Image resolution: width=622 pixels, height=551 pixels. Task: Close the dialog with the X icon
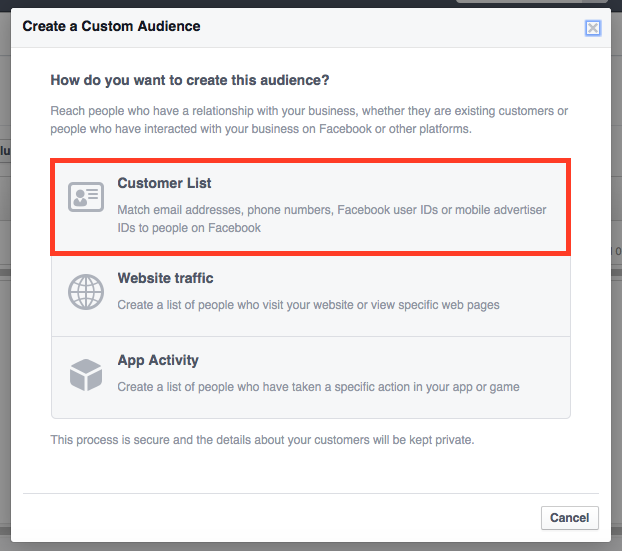(x=593, y=28)
